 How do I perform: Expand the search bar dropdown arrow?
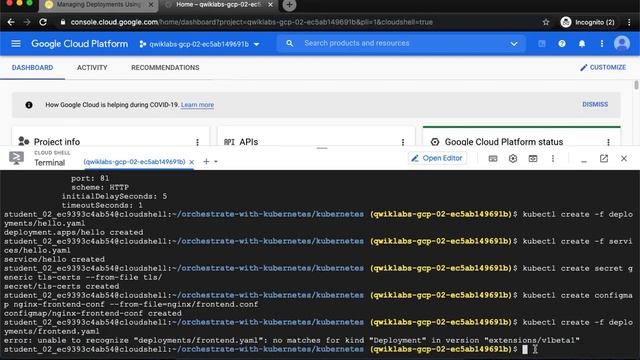pyautogui.click(x=513, y=44)
